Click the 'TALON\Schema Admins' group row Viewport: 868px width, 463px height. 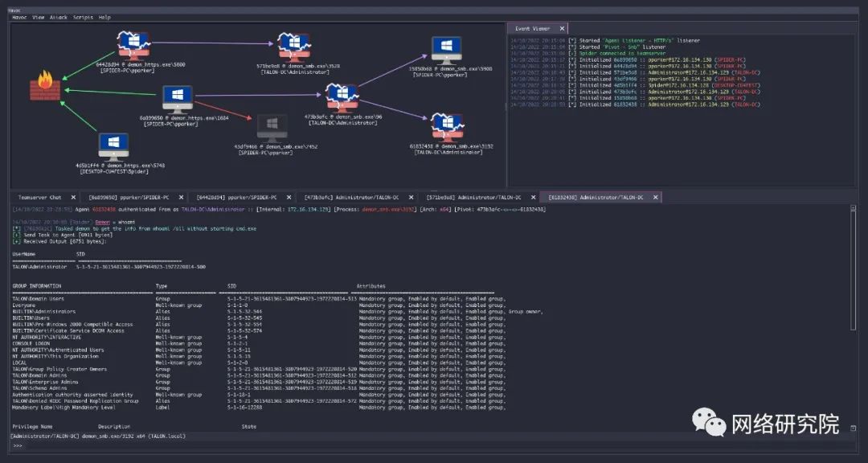pos(259,388)
